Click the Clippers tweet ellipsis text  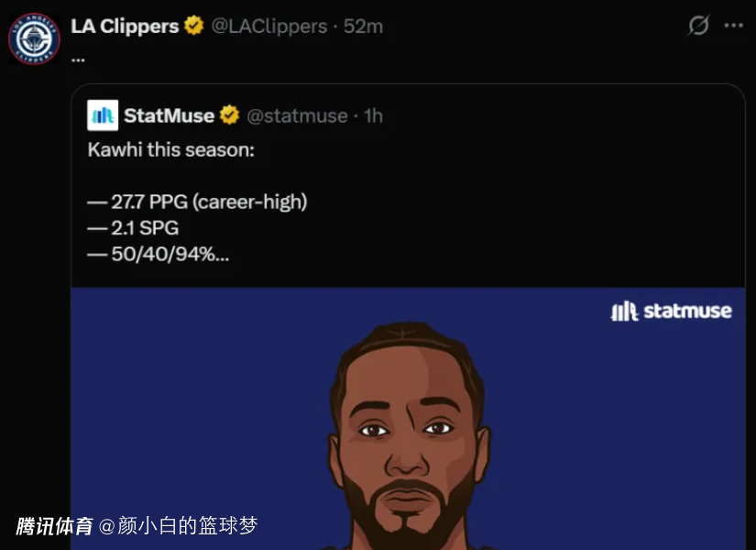coord(78,60)
